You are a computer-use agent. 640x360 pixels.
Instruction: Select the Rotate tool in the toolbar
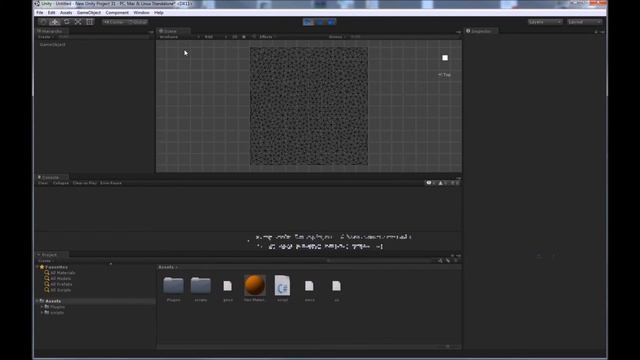(67, 22)
